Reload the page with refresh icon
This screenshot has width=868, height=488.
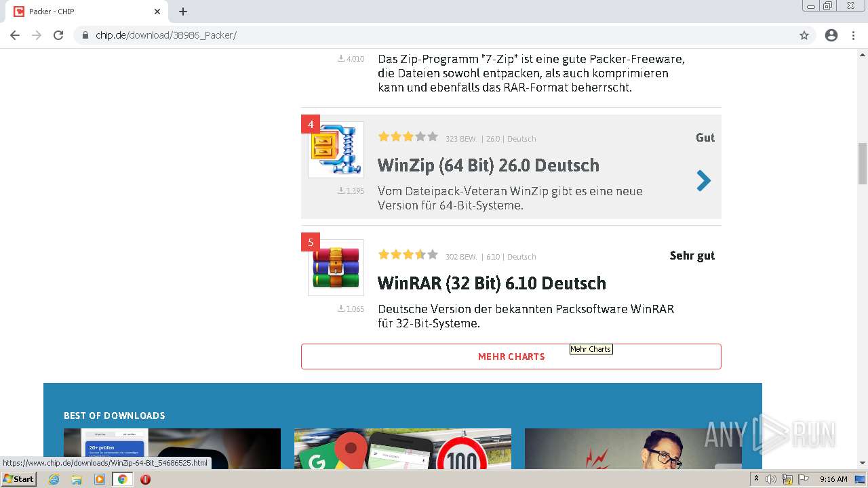click(x=58, y=35)
